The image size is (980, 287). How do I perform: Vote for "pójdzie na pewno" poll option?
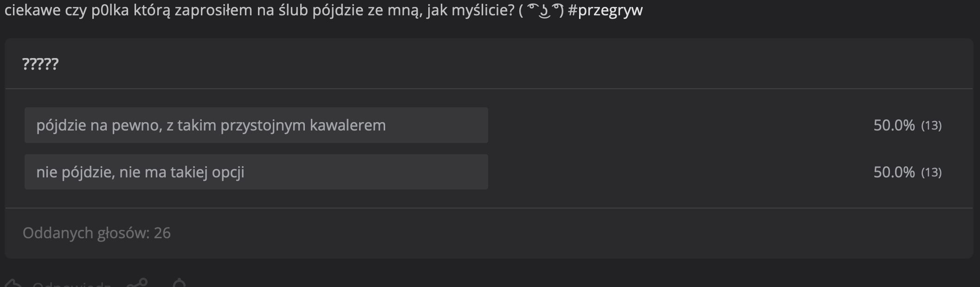[x=256, y=125]
